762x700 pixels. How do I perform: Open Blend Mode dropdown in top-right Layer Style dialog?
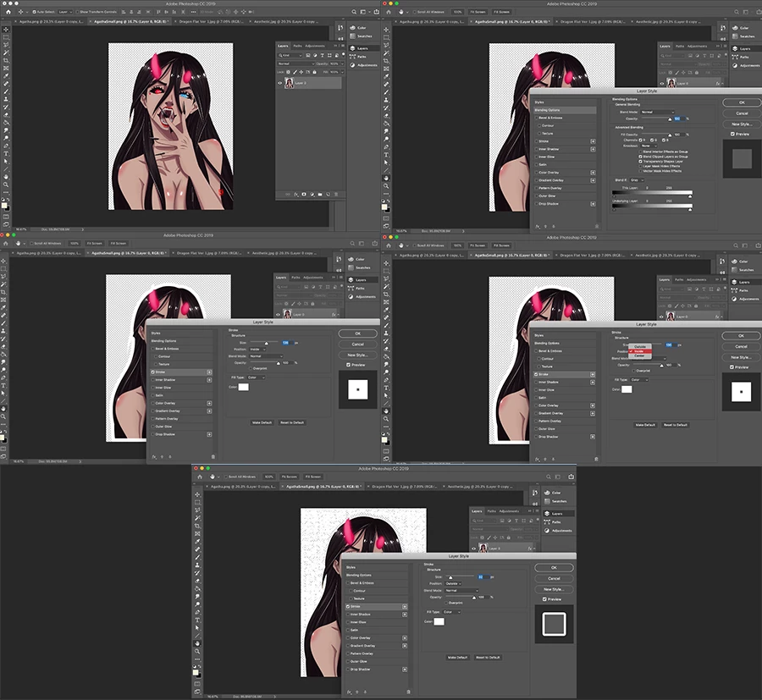pos(657,113)
